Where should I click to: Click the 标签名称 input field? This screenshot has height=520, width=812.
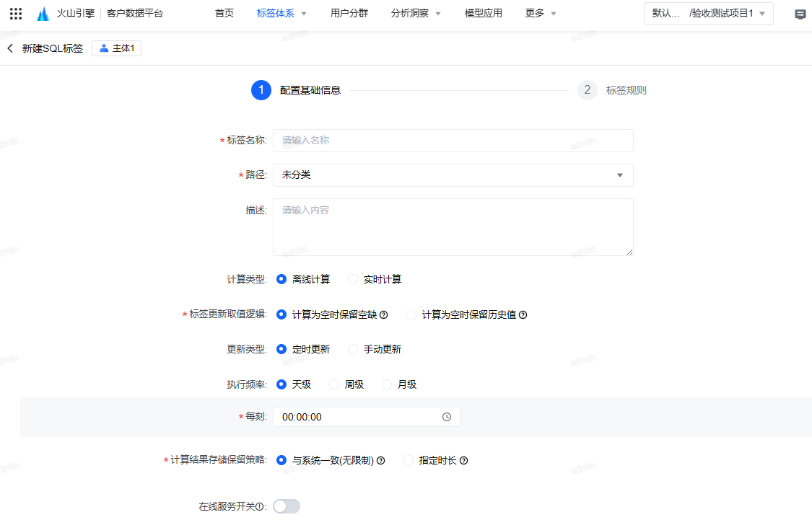click(453, 140)
